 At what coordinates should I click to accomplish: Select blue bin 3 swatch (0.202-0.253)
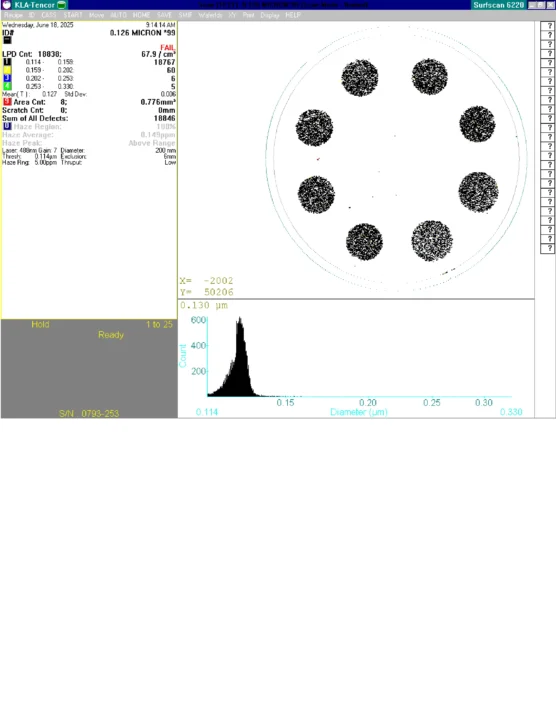click(7, 78)
